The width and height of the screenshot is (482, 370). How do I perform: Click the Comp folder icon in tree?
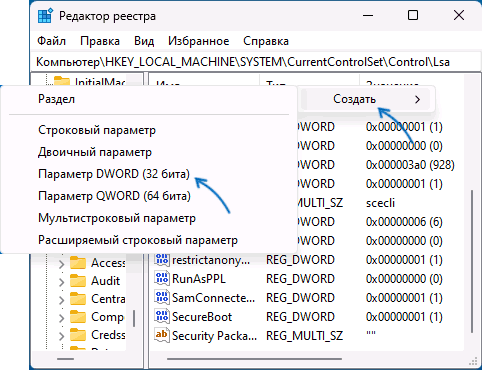pos(78,317)
